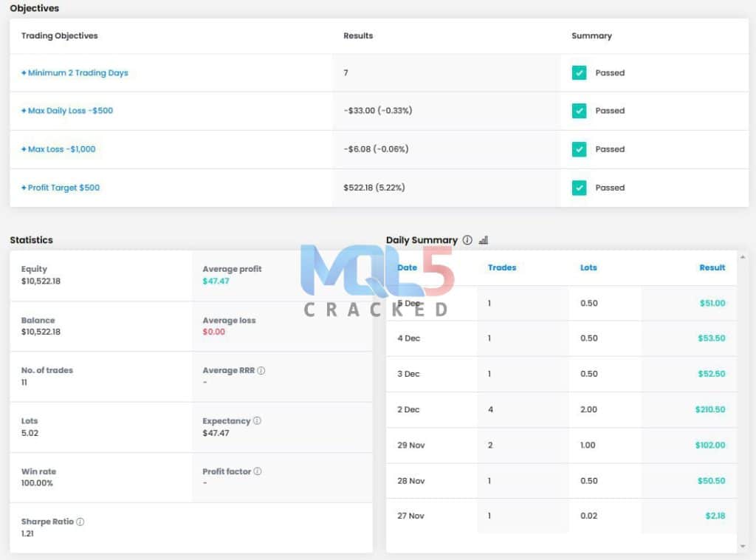Image resolution: width=756 pixels, height=560 pixels.
Task: Click the Lots 5.02 statistic value
Action: tap(30, 433)
